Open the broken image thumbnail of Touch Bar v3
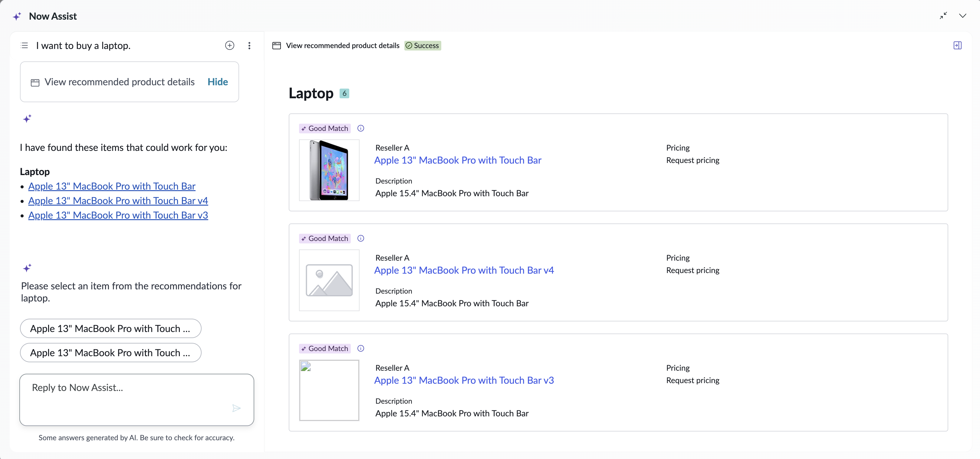This screenshot has height=459, width=980. [329, 390]
